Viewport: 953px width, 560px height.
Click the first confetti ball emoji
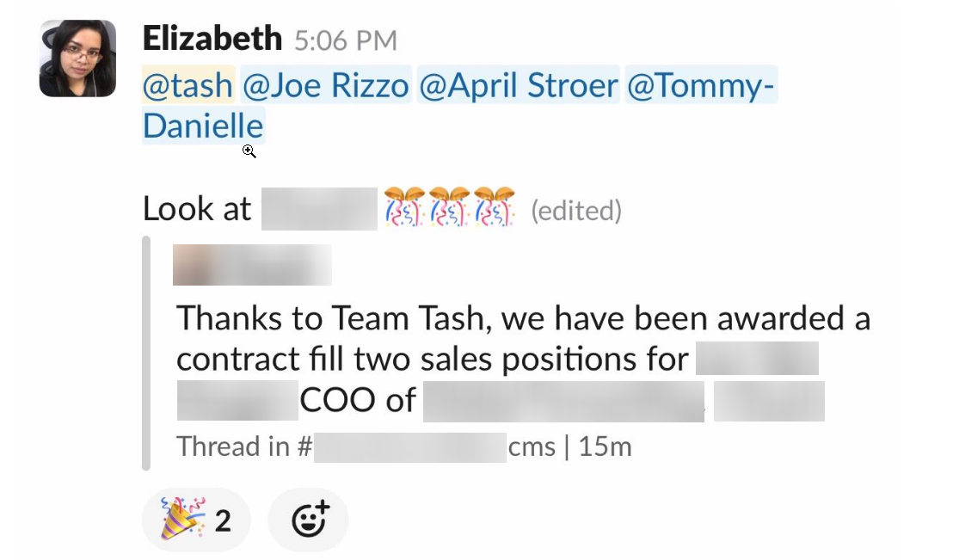404,207
